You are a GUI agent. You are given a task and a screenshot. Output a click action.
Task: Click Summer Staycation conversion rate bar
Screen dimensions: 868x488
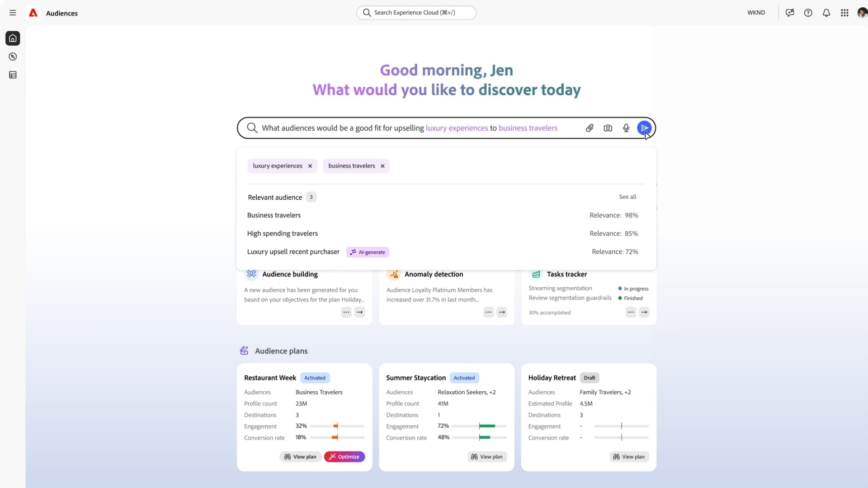[x=479, y=437]
